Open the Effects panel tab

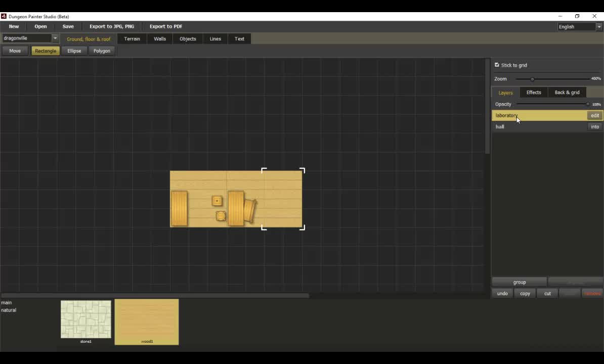coord(533,93)
